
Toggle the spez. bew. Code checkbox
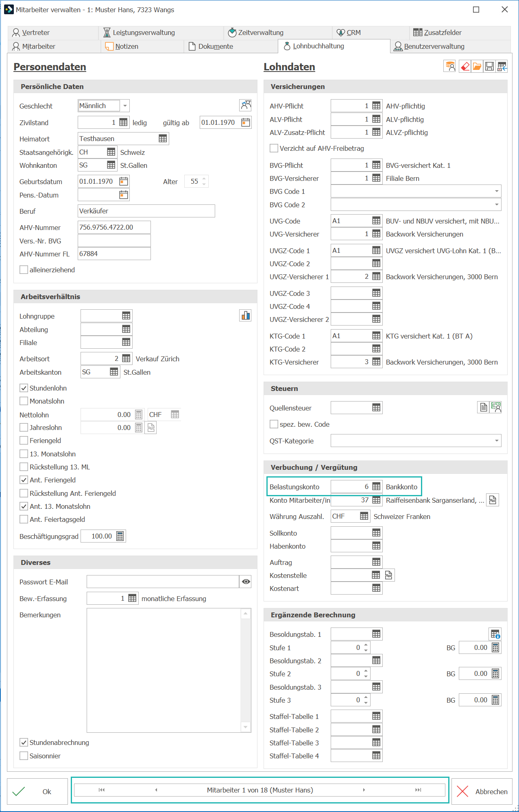click(274, 424)
